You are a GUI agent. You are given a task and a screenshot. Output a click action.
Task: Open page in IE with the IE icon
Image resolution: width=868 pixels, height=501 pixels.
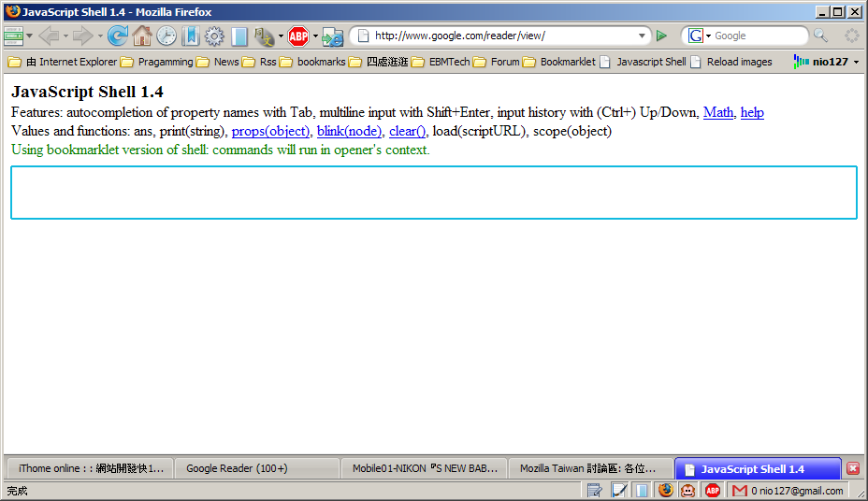pos(333,36)
